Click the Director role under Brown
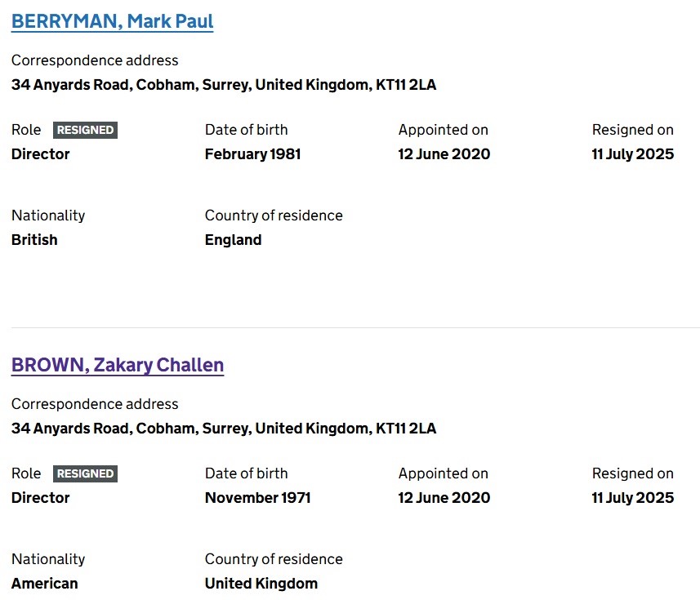Screen dimensions: 700x600 pyautogui.click(x=40, y=498)
